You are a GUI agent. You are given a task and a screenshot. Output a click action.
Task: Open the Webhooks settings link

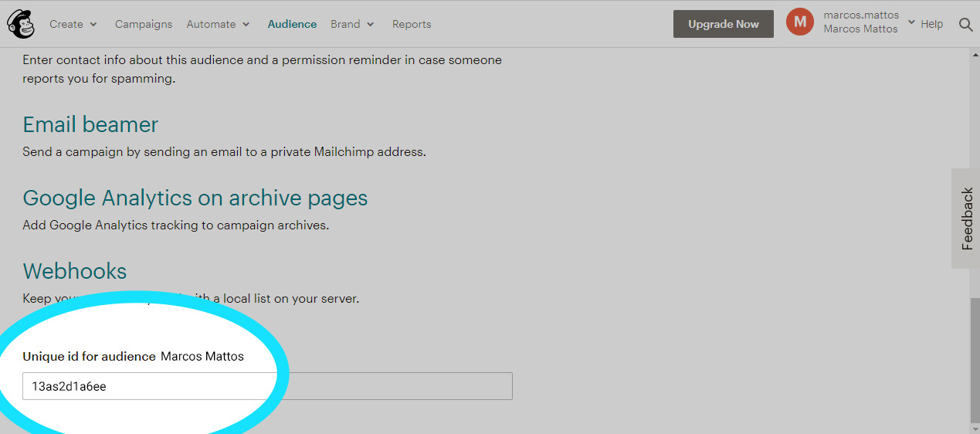tap(75, 271)
